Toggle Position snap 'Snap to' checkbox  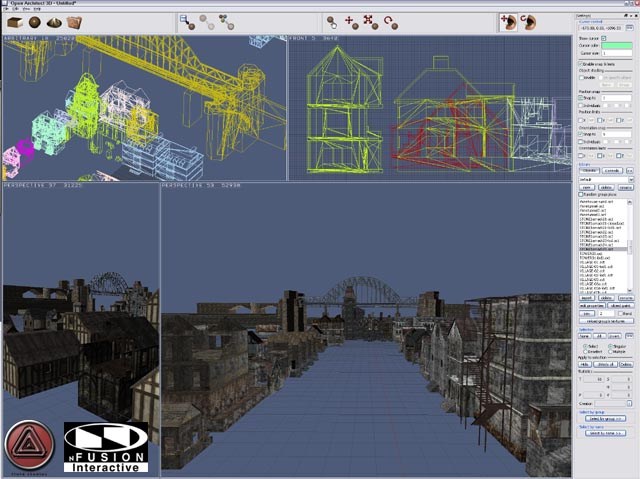(x=581, y=98)
